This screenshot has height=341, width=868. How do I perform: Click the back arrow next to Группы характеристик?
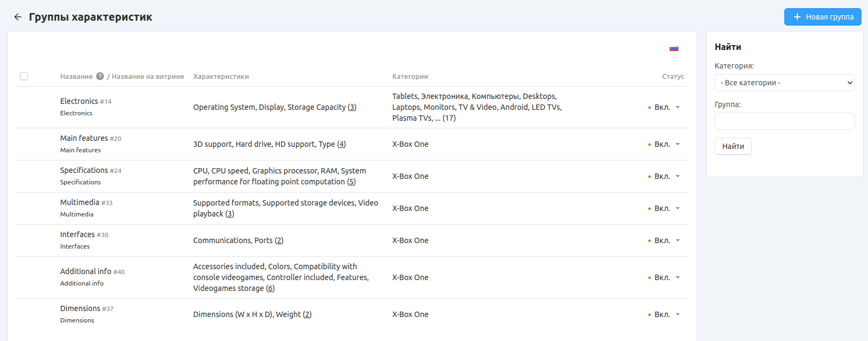18,17
